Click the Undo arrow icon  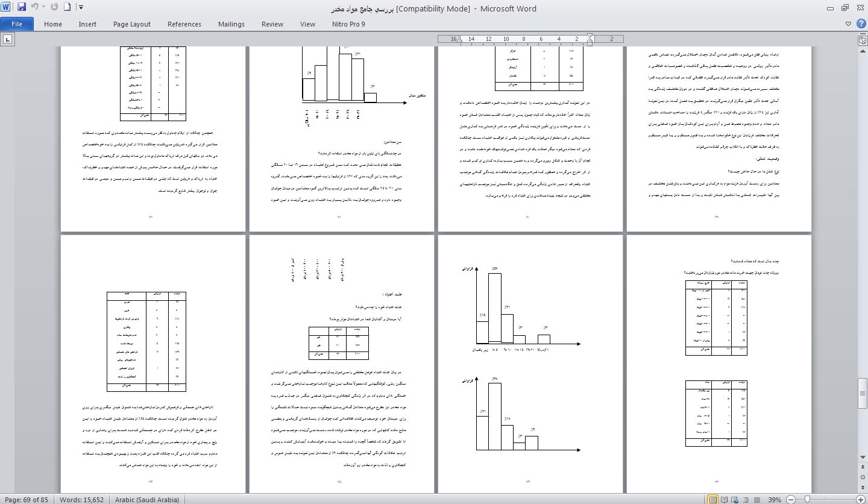pos(34,8)
